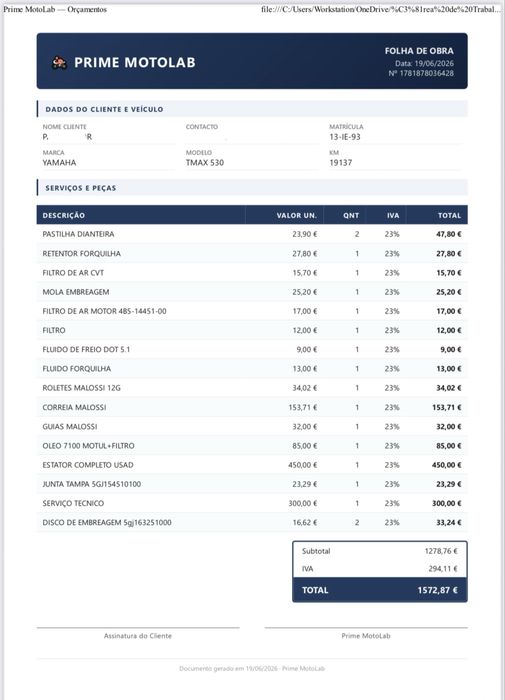Click the TOTAL column header
505x700 pixels.
pos(449,215)
